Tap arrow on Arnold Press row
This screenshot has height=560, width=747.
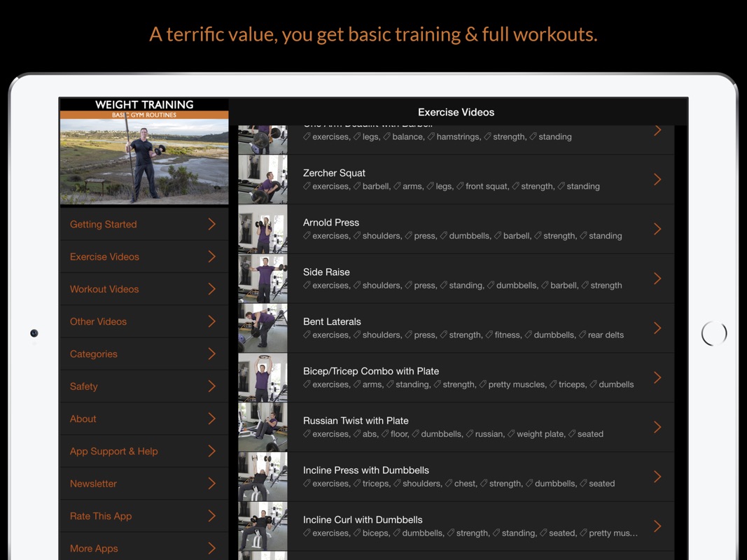coord(657,229)
